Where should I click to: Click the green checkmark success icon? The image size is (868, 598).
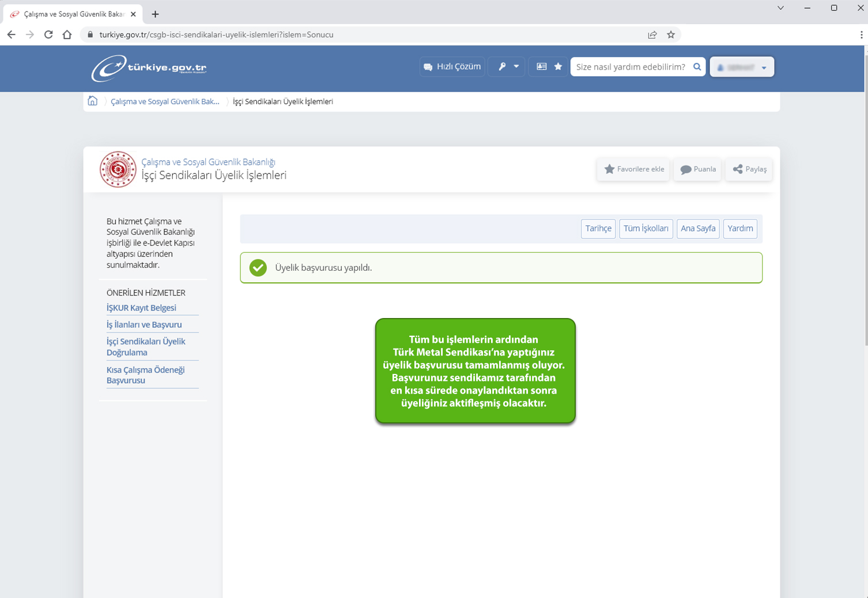258,268
